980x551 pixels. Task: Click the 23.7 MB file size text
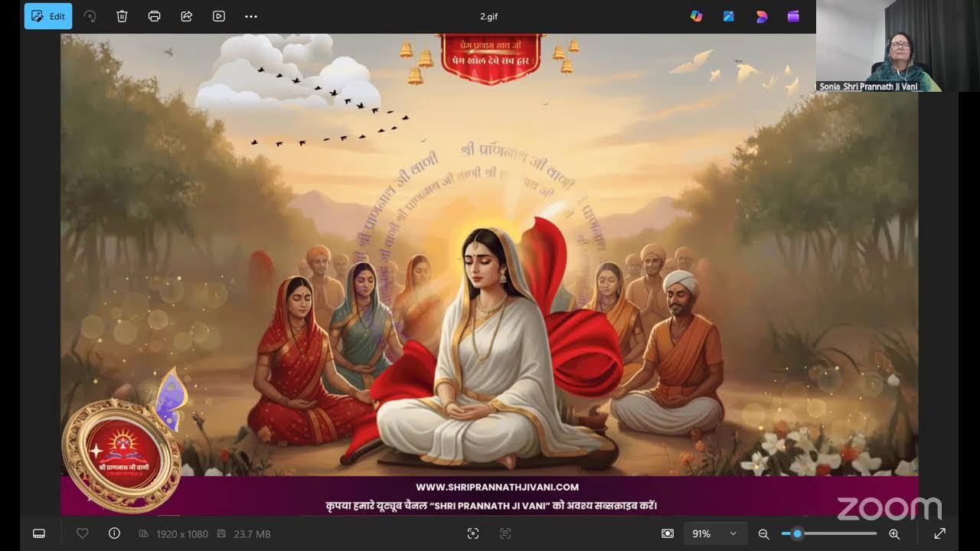(252, 534)
